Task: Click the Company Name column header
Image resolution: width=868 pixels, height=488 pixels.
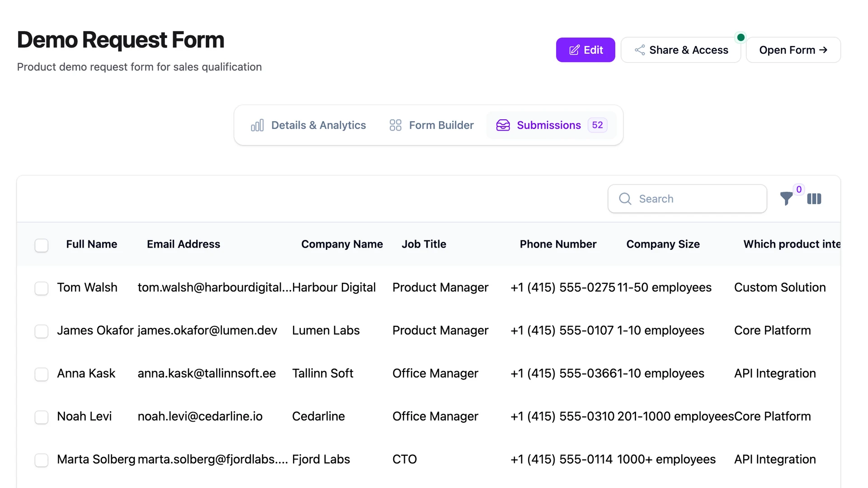Action: [342, 244]
